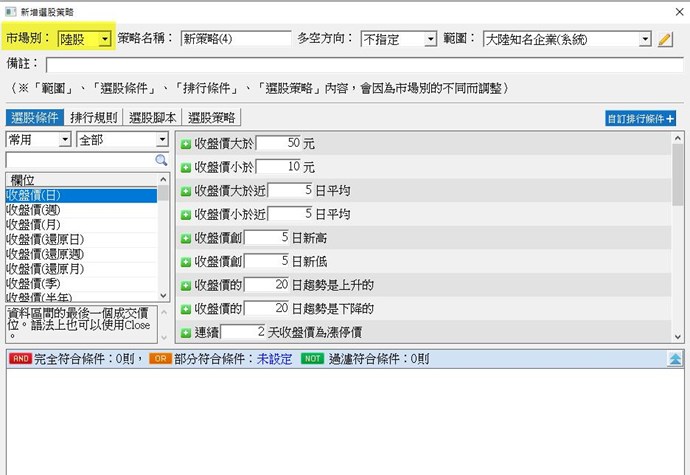Open the 範圍 dropdown list
Viewport: 690px width, 475px height.
(644, 40)
